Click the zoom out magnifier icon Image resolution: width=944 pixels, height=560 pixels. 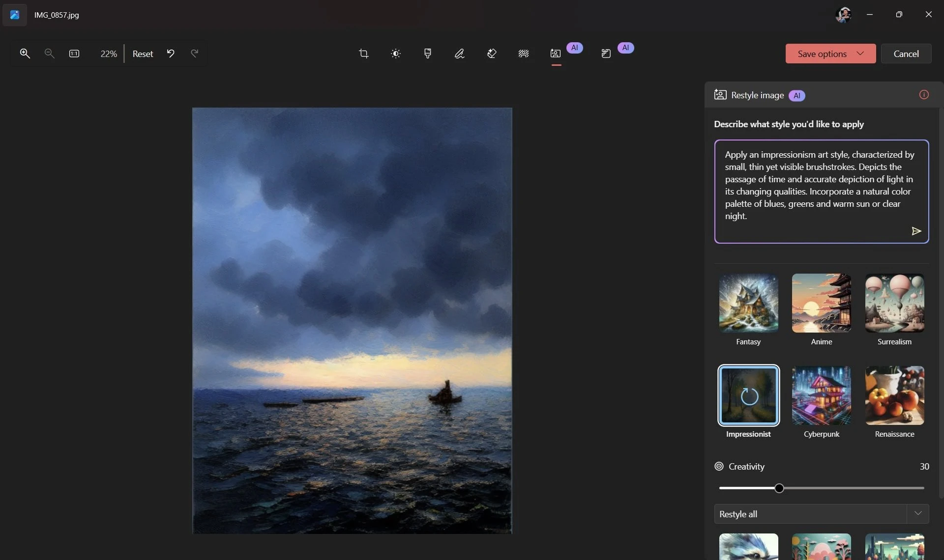point(49,54)
